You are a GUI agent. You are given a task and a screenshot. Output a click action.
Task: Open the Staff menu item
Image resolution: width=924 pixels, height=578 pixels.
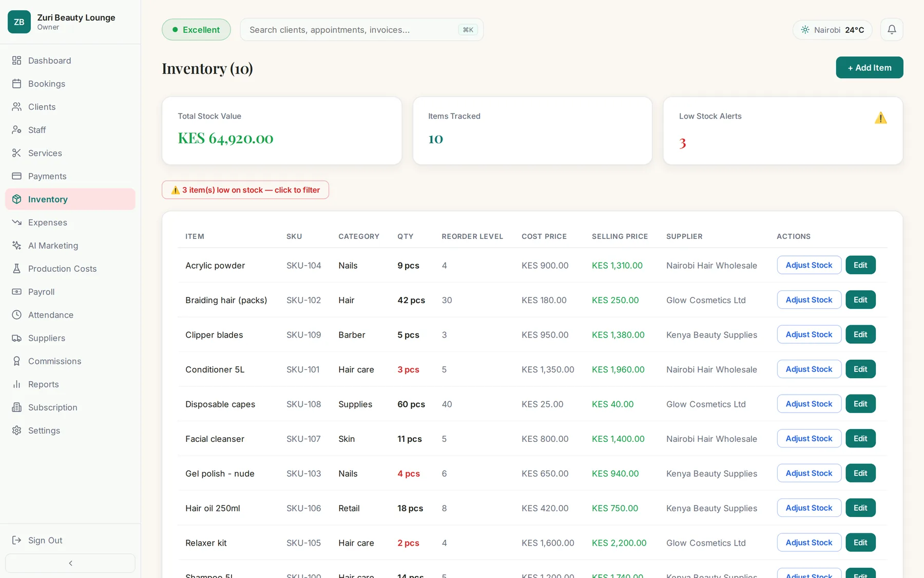70,130
